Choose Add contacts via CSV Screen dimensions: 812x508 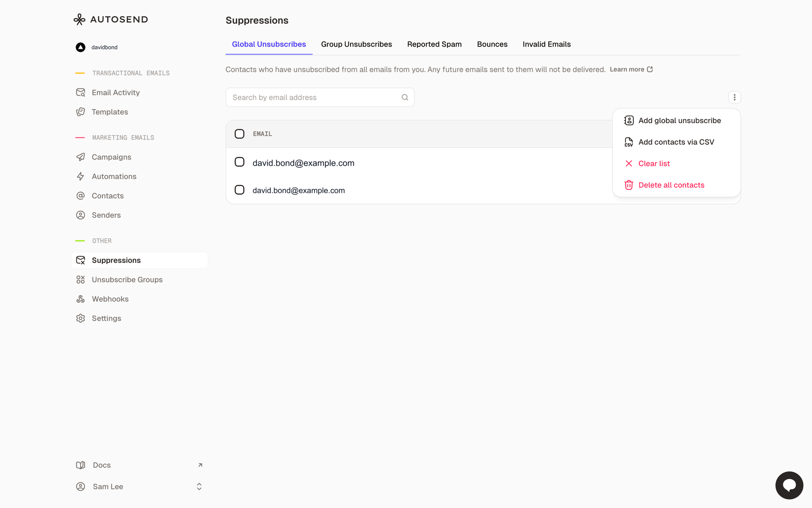677,142
